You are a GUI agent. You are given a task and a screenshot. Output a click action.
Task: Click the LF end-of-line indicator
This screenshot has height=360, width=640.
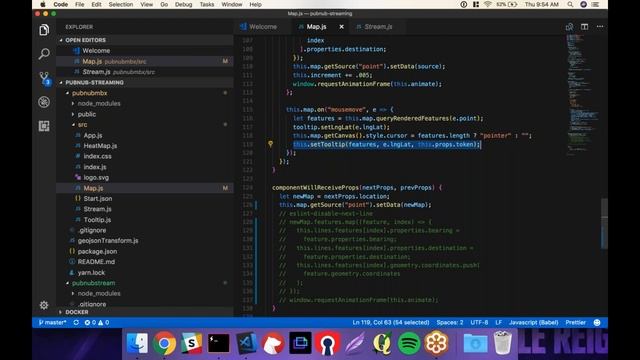499,322
